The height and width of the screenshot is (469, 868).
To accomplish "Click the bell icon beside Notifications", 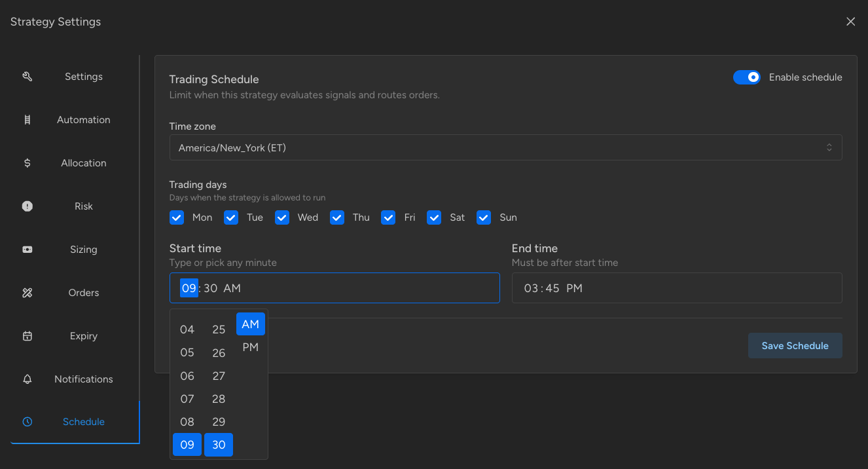I will pos(27,379).
